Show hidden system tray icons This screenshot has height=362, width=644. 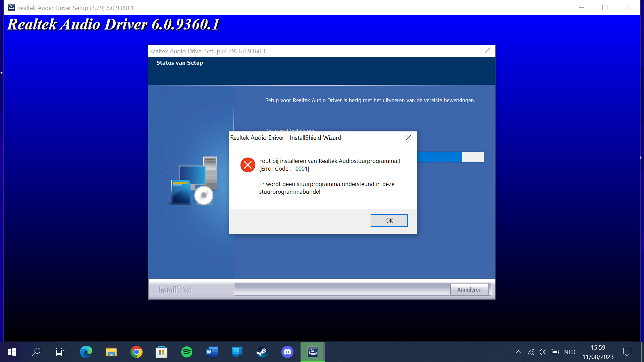click(518, 352)
